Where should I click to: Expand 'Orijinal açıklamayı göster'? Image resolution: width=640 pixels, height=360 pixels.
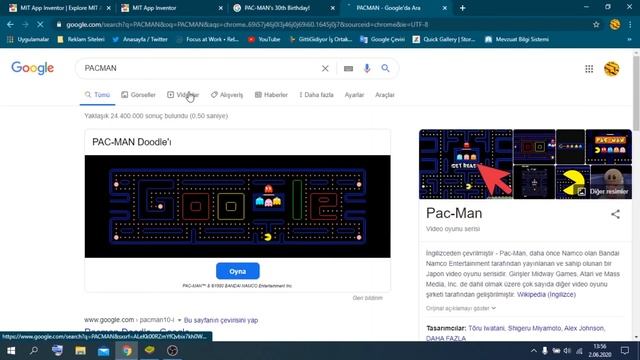[461, 308]
